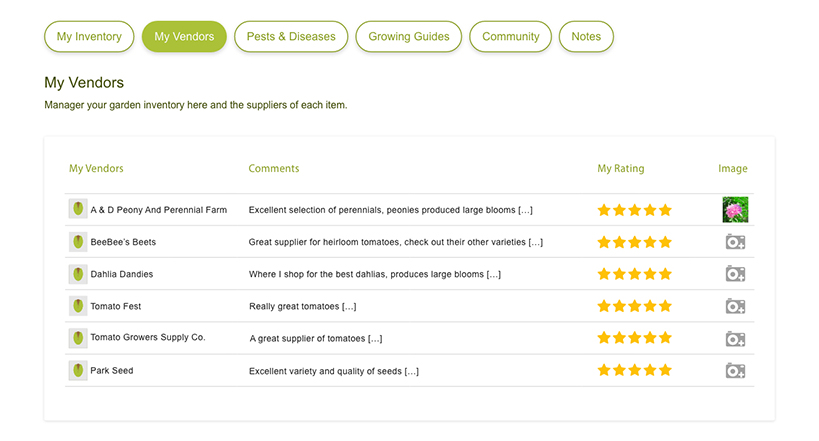Viewport: 819px width, 441px height.
Task: Go to the Growing Guides tab
Action: 408,37
